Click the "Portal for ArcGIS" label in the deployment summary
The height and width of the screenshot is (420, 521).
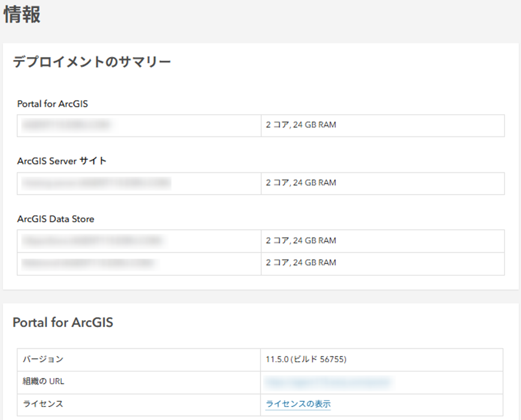tap(53, 104)
